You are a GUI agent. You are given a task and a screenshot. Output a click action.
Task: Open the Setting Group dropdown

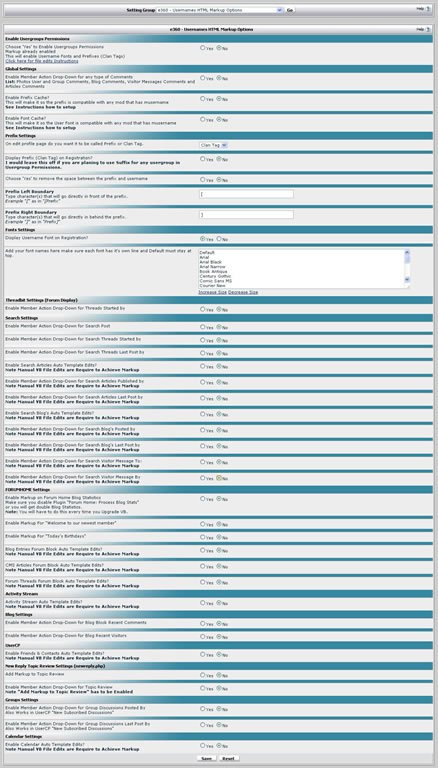219,10
